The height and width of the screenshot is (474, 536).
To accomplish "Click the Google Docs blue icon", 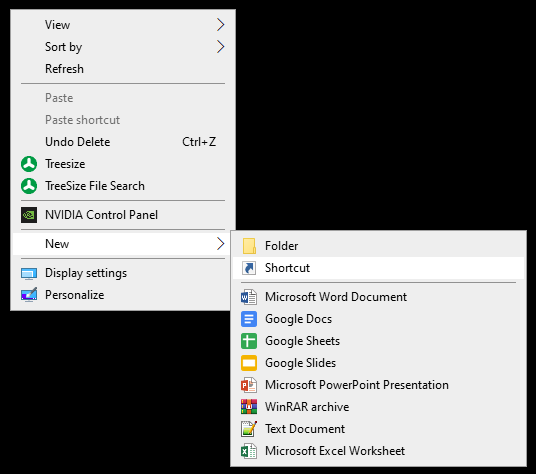I will (x=249, y=319).
